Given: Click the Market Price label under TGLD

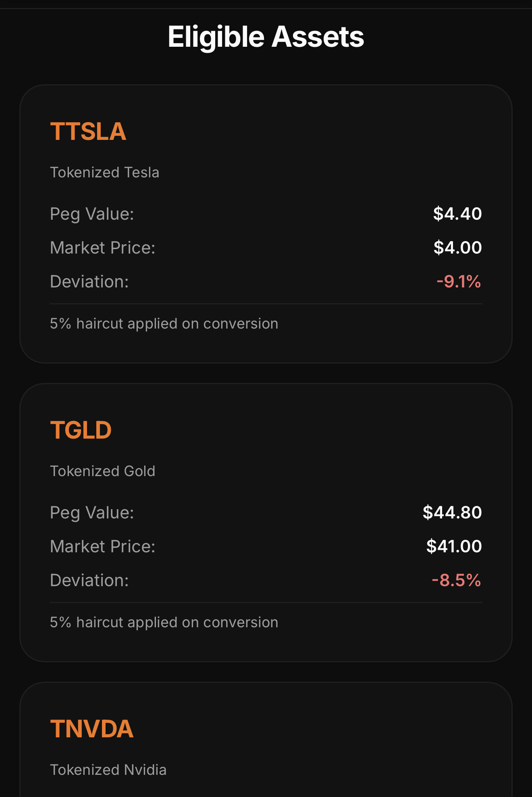Looking at the screenshot, I should point(102,546).
